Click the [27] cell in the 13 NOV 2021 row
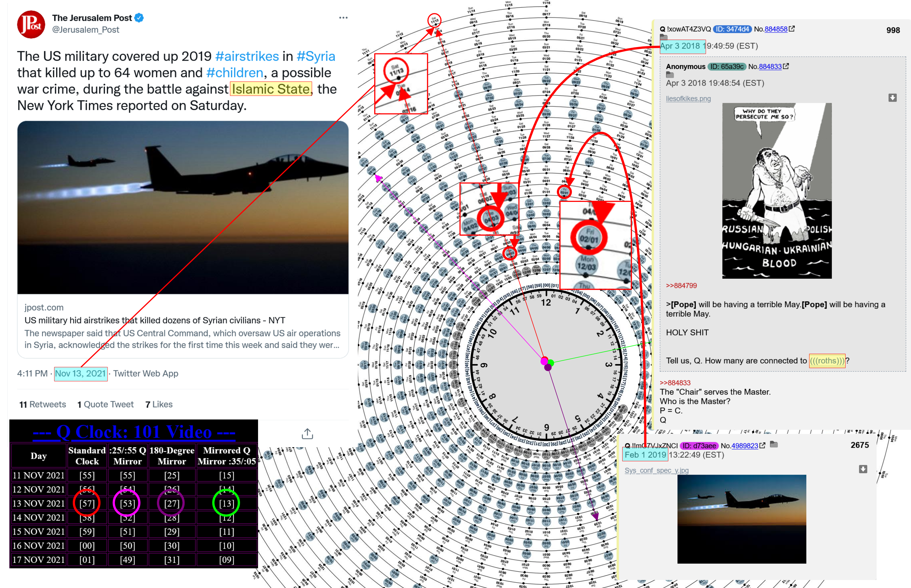911x588 pixels. 172,503
